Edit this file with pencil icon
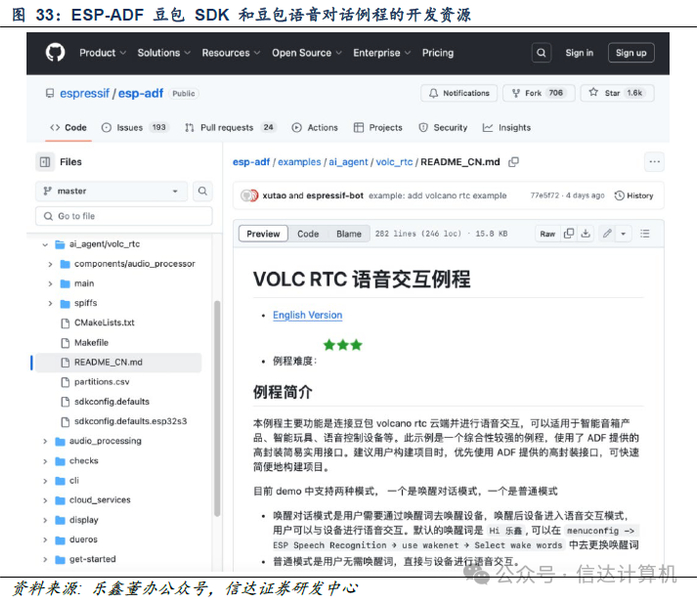 coord(607,233)
